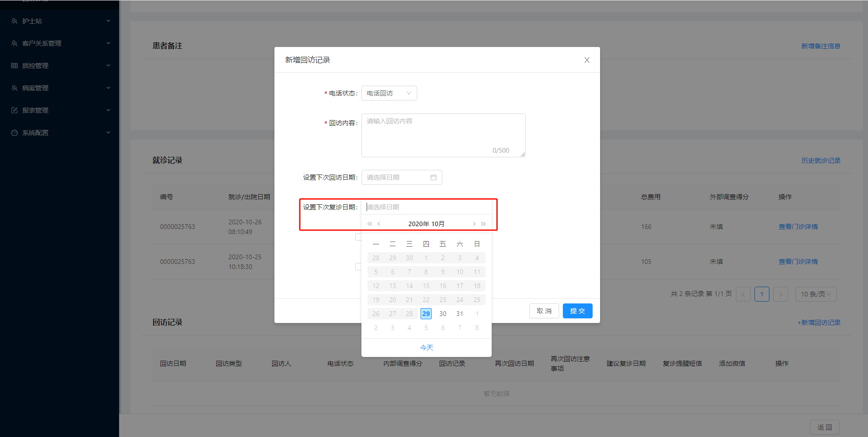Open the 历史就诊记录 link
The image size is (868, 437).
pos(821,161)
